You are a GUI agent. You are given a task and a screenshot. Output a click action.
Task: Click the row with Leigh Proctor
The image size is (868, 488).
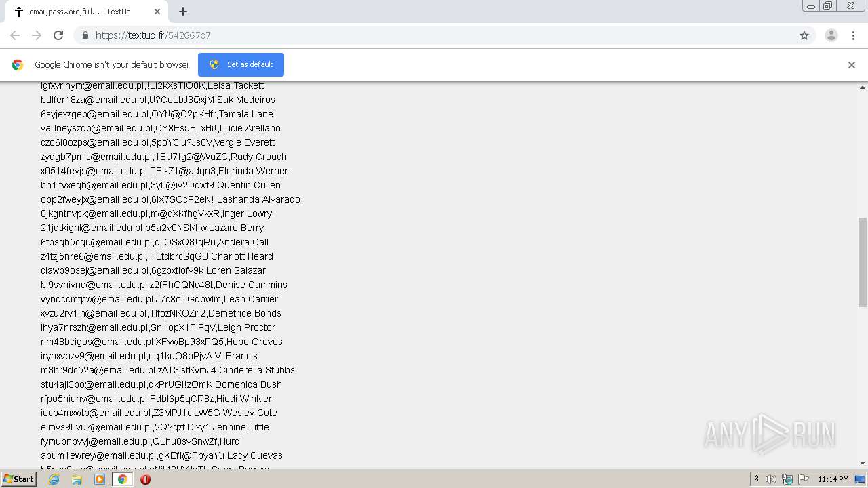tap(158, 327)
